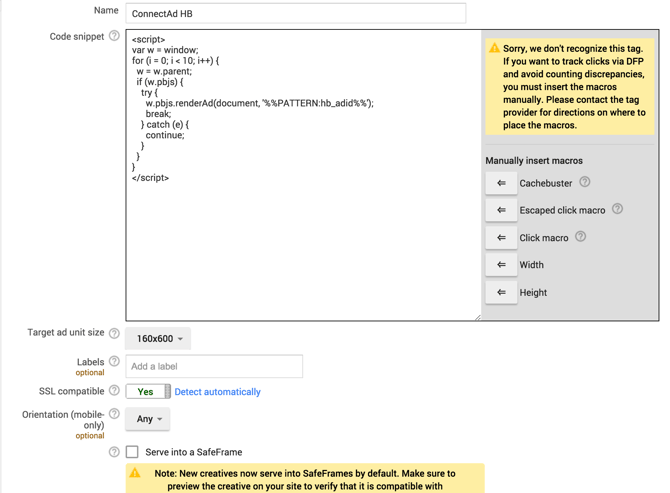Image resolution: width=670 pixels, height=493 pixels.
Task: Click the w.pbjs.renderAd code line
Action: [x=259, y=103]
